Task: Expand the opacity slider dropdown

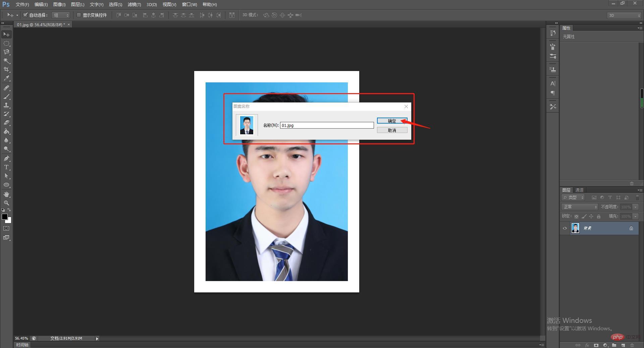Action: tap(636, 207)
